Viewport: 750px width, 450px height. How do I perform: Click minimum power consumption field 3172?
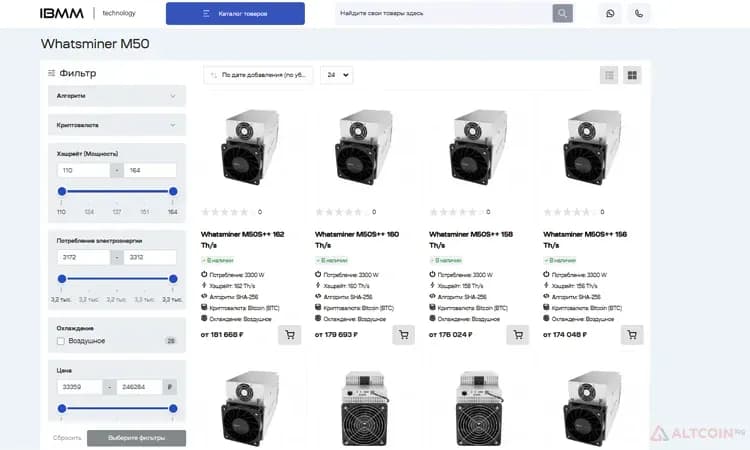[x=83, y=257]
